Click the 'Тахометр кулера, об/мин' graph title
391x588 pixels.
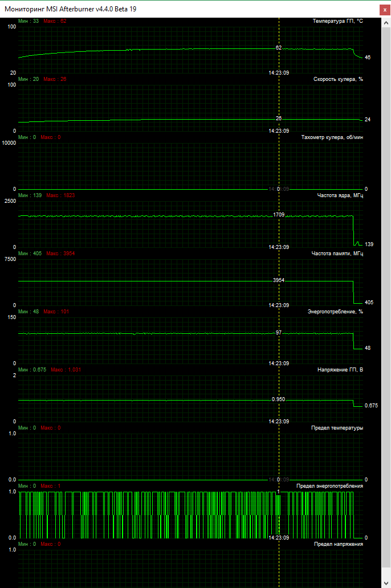point(332,137)
